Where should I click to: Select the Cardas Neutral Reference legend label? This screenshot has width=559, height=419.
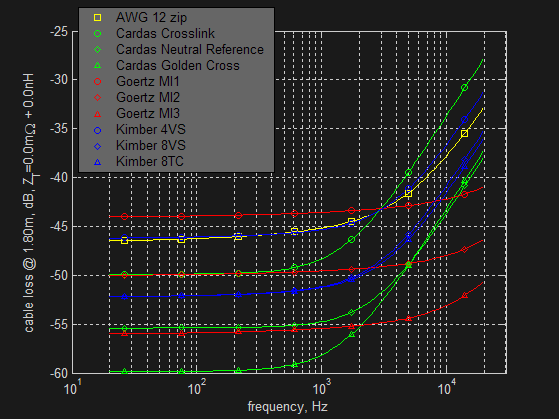click(190, 50)
